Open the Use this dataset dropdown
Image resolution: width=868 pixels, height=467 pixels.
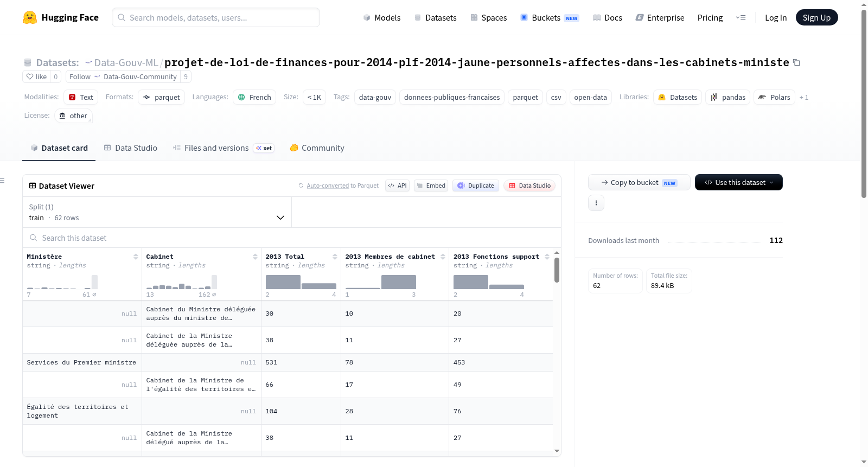tap(739, 182)
